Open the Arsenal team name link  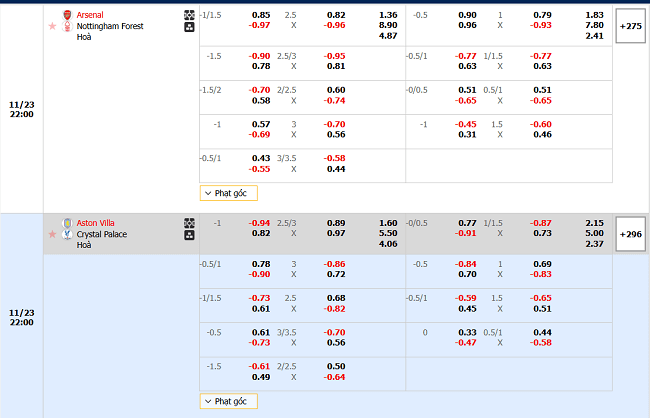point(90,15)
